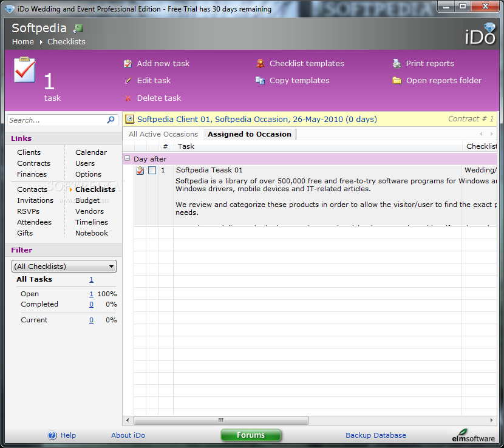Click the Current tasks count link

tap(91, 320)
